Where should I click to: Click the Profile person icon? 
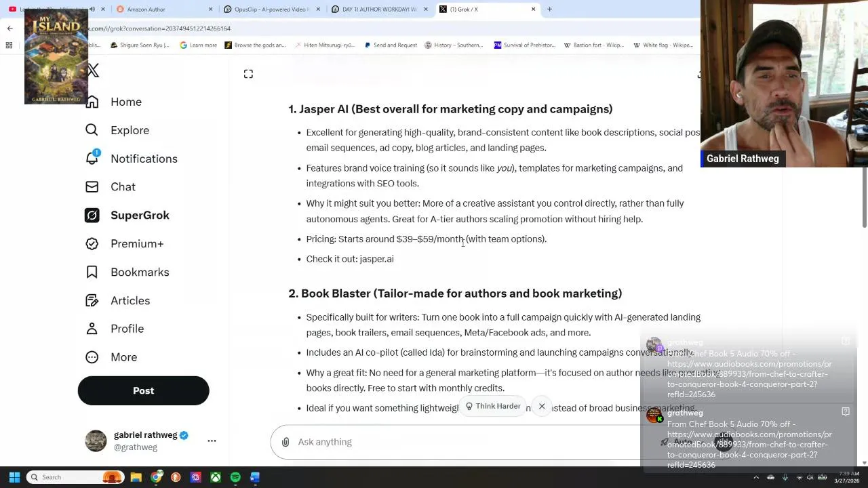coord(92,329)
